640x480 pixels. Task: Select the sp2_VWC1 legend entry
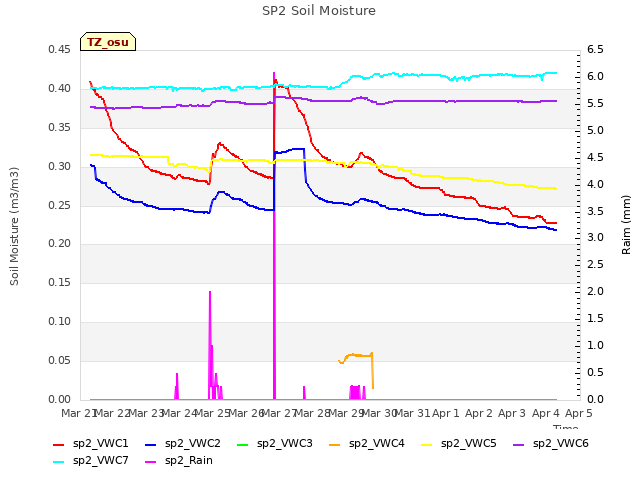[91, 443]
